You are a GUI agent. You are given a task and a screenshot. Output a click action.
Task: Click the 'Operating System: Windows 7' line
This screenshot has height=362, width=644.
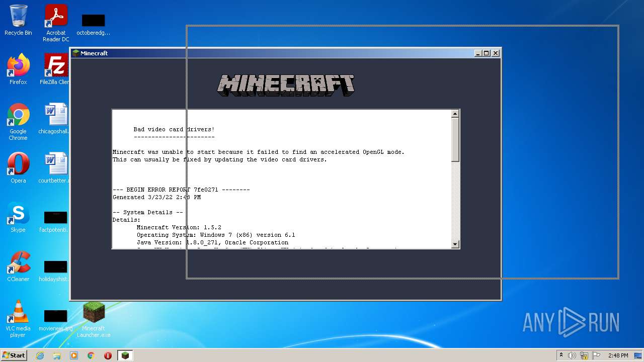tap(216, 235)
